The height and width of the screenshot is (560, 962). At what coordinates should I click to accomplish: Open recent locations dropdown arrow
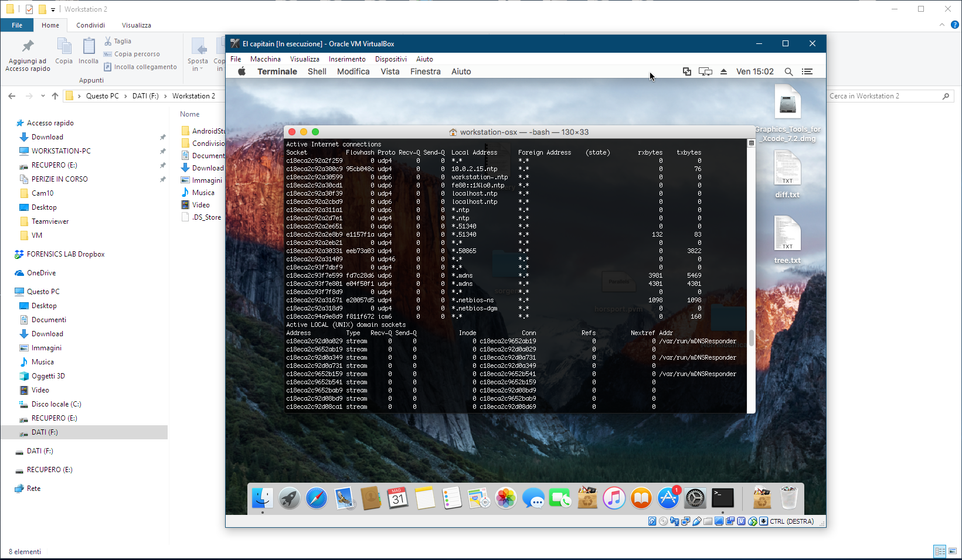pos(43,96)
